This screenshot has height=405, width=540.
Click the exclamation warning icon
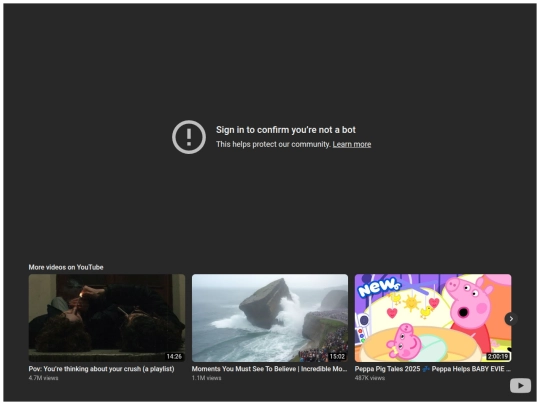[x=189, y=137]
